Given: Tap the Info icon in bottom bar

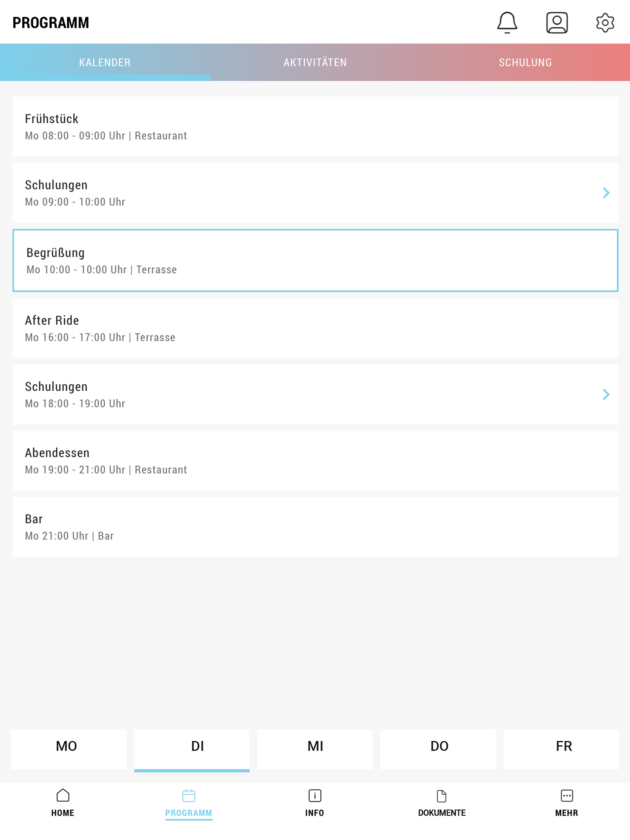Looking at the screenshot, I should [x=315, y=795].
